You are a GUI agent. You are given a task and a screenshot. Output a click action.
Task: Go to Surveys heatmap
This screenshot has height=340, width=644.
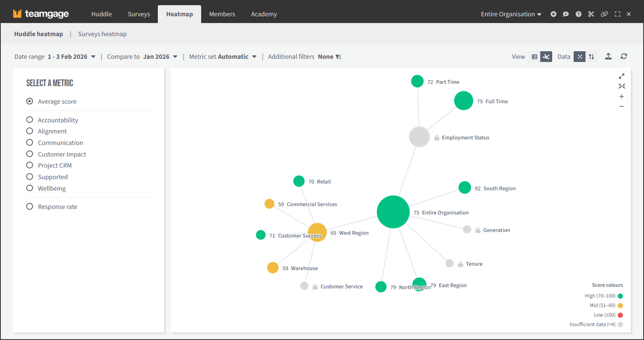102,34
